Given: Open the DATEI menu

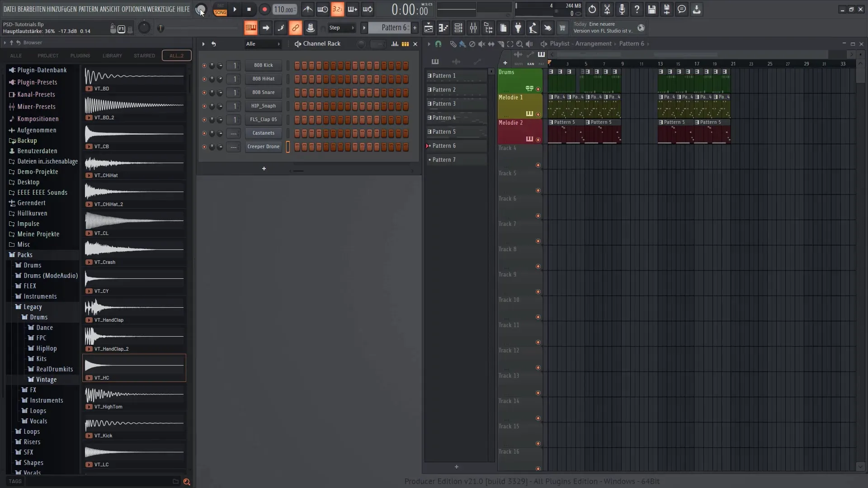Looking at the screenshot, I should [9, 9].
